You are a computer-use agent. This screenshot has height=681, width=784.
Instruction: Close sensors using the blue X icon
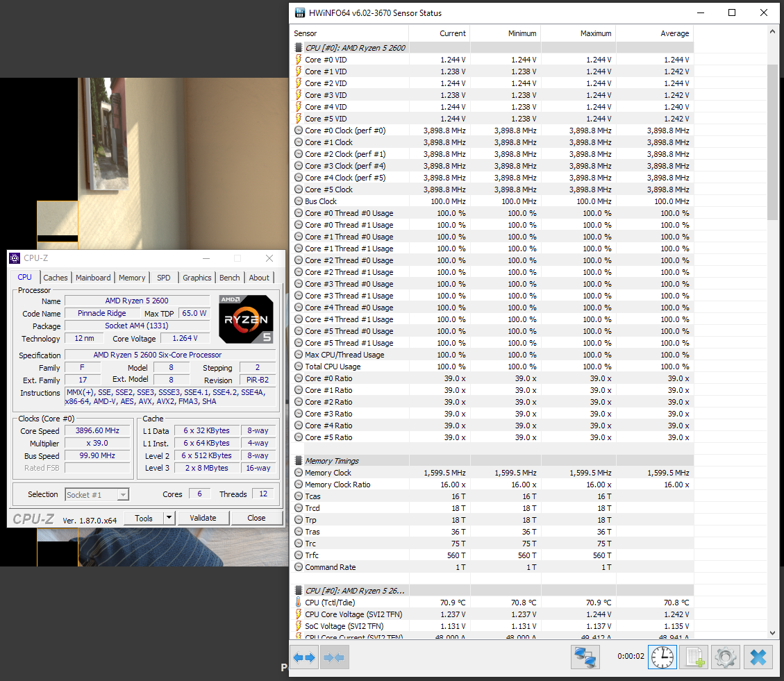click(758, 657)
